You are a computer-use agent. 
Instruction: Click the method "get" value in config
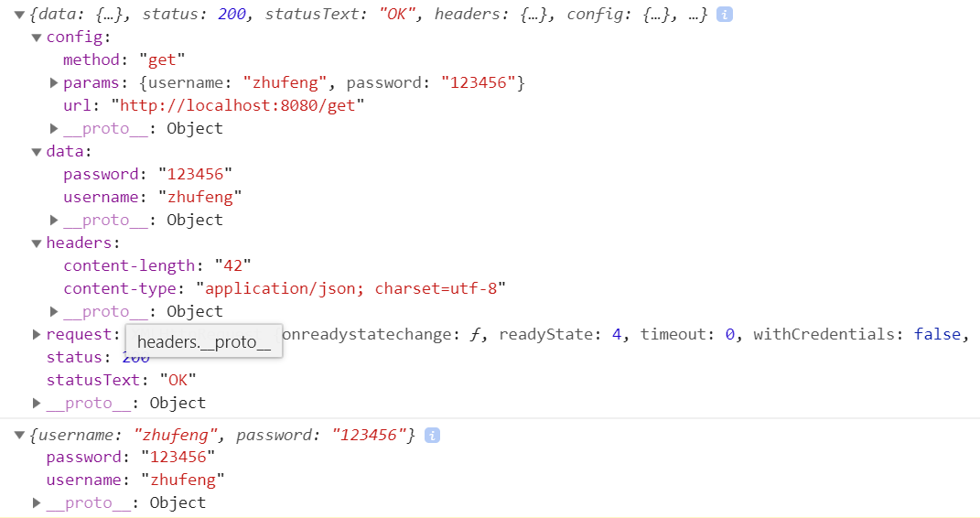(162, 60)
